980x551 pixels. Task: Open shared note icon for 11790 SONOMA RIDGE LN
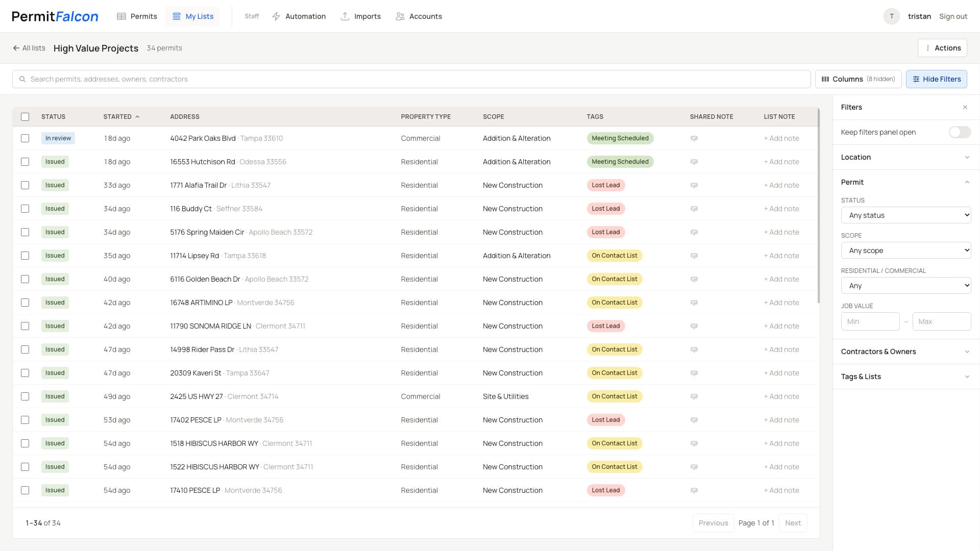pyautogui.click(x=694, y=326)
